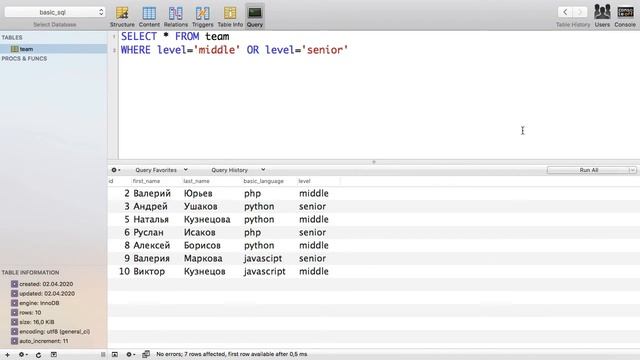
Task: Toggle the table information pane
Action: [53, 355]
